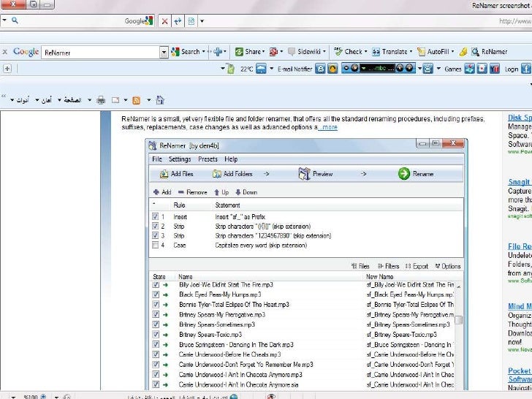Expand the Translate dropdown arrow
Image resolution: width=532 pixels, height=399 pixels.
411,52
